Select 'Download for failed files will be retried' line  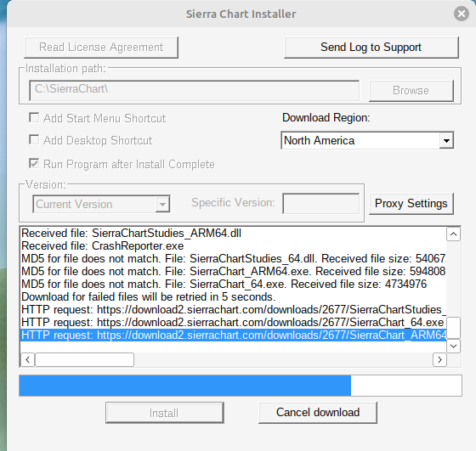(x=233, y=297)
